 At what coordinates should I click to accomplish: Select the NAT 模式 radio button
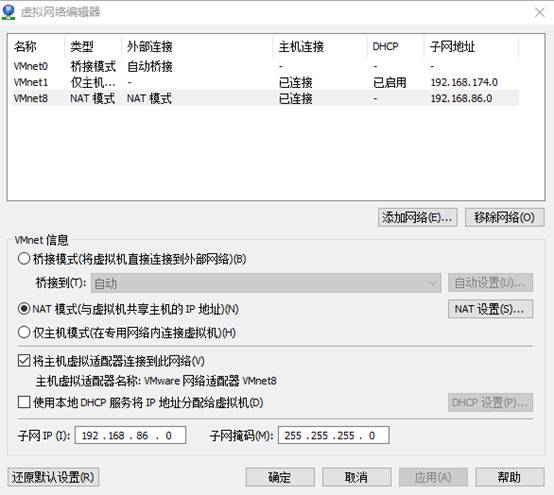pos(24,309)
